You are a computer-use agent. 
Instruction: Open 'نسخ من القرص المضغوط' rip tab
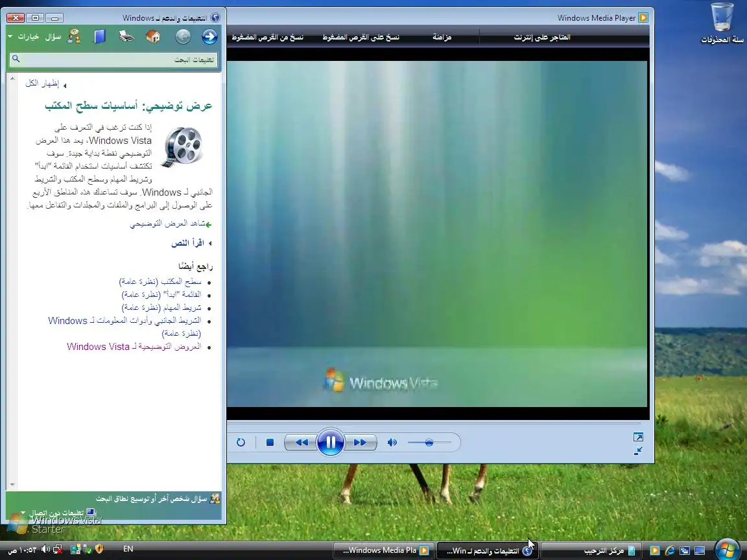267,37
